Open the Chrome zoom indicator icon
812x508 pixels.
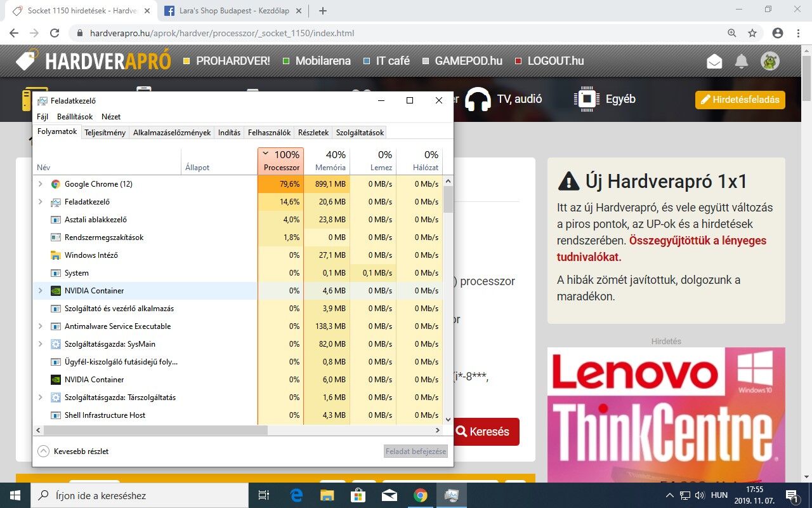732,33
